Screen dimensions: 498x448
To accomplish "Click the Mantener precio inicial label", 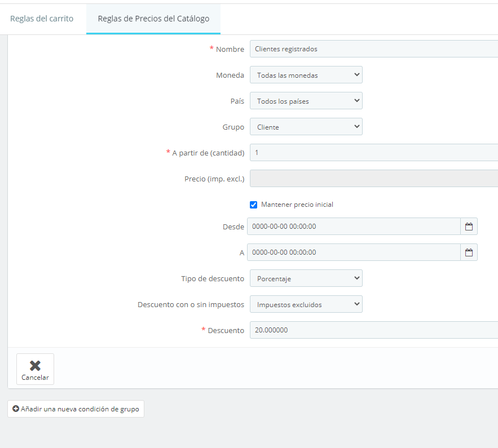I will 297,205.
